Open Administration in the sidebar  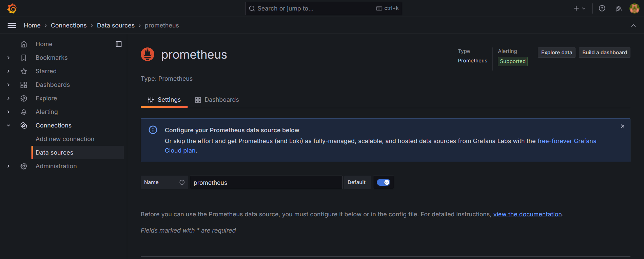pos(56,166)
